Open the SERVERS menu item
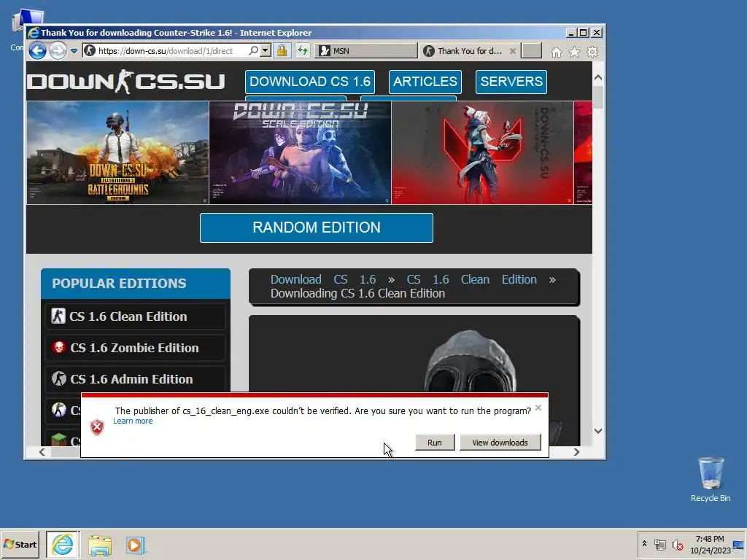747x560 pixels. click(x=511, y=82)
